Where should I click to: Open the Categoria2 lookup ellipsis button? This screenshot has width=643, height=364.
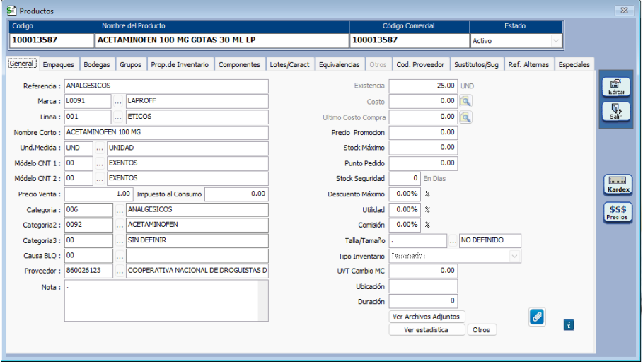tap(120, 225)
